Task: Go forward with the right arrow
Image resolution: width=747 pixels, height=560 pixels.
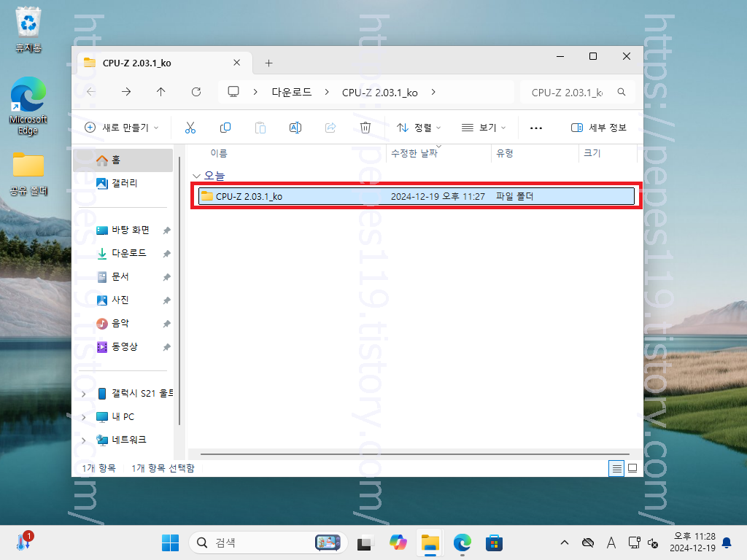Action: [x=126, y=92]
